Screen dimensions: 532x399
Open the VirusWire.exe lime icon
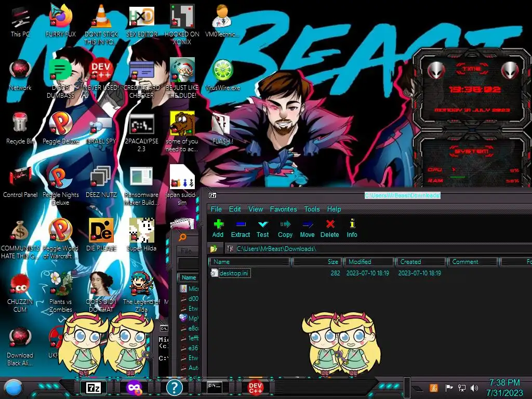pyautogui.click(x=222, y=75)
